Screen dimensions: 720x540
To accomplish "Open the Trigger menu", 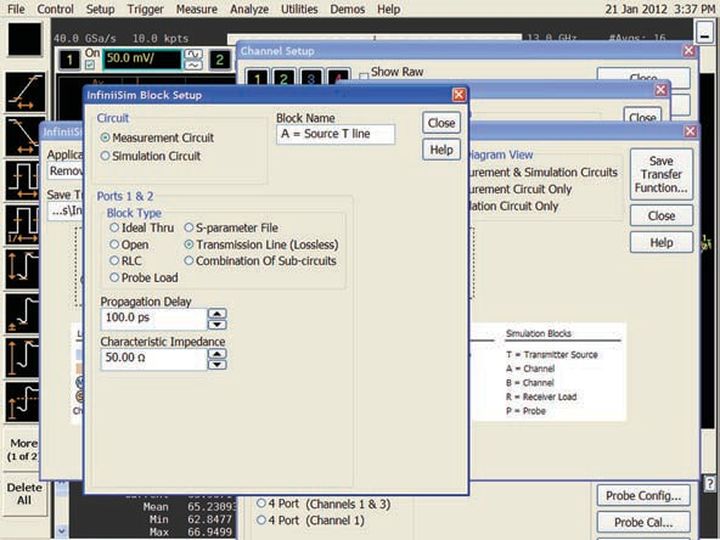I will click(145, 9).
